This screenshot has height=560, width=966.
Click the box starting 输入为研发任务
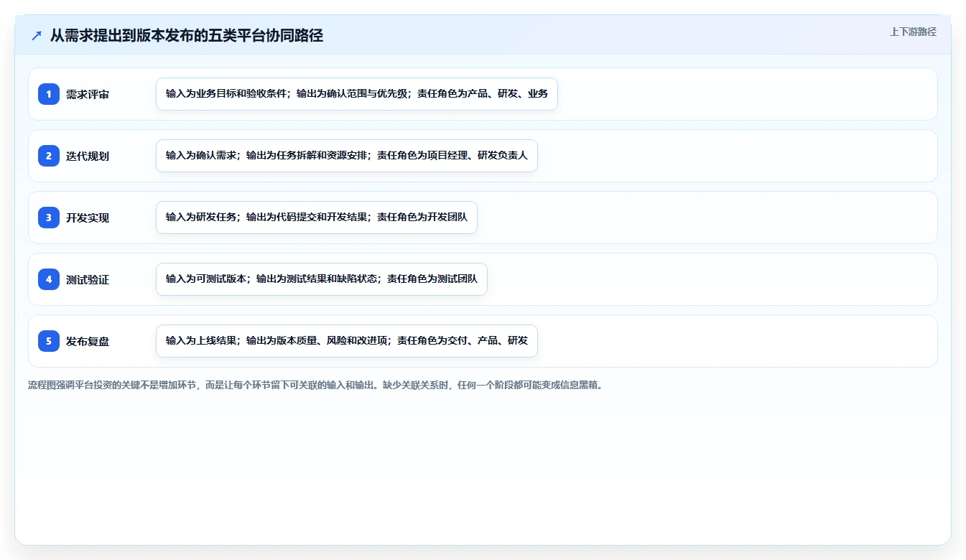pos(317,218)
